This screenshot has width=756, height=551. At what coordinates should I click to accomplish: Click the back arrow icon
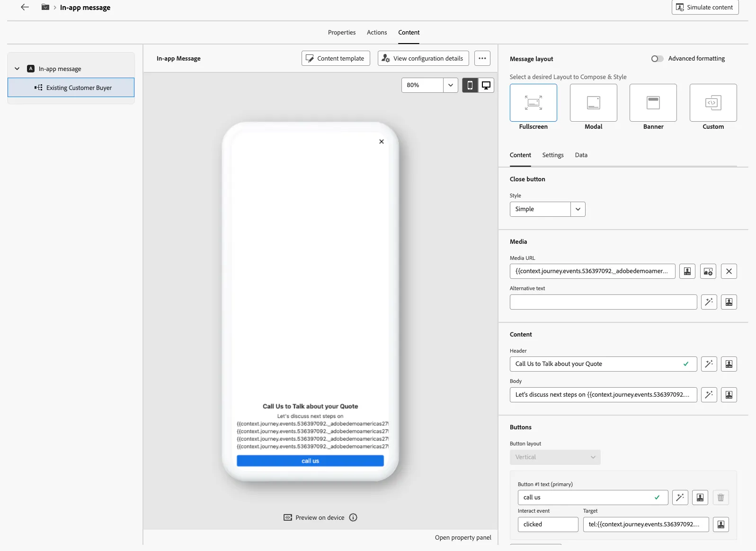click(x=25, y=7)
